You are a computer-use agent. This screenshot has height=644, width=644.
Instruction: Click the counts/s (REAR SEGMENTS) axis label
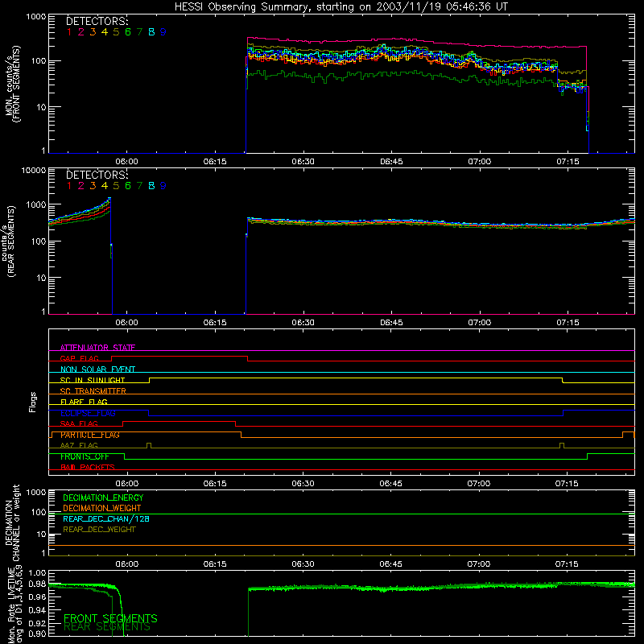tap(9, 242)
